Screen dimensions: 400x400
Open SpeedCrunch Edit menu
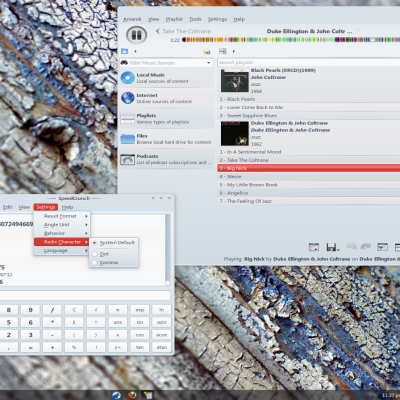click(7, 207)
